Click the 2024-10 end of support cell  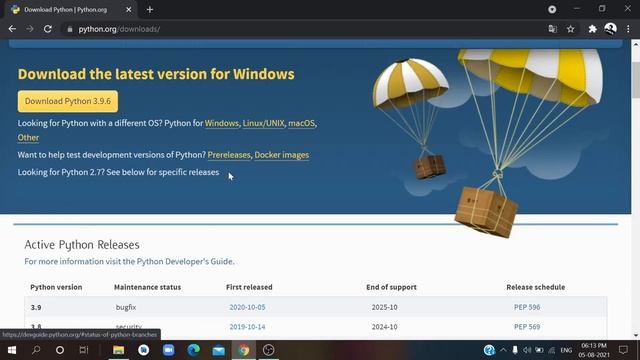coord(384,327)
